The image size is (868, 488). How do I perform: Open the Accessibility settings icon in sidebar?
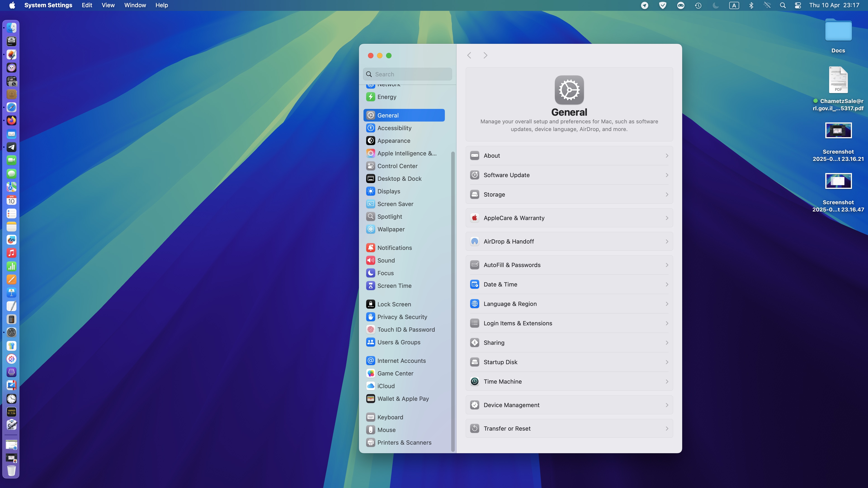pyautogui.click(x=370, y=128)
